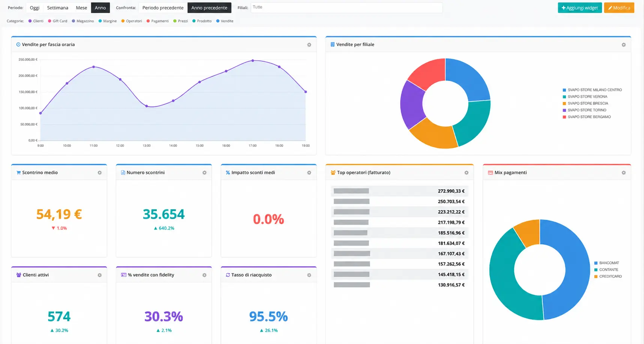This screenshot has height=344, width=644.
Task: Open gear menu for Top operatori widget
Action: point(466,173)
